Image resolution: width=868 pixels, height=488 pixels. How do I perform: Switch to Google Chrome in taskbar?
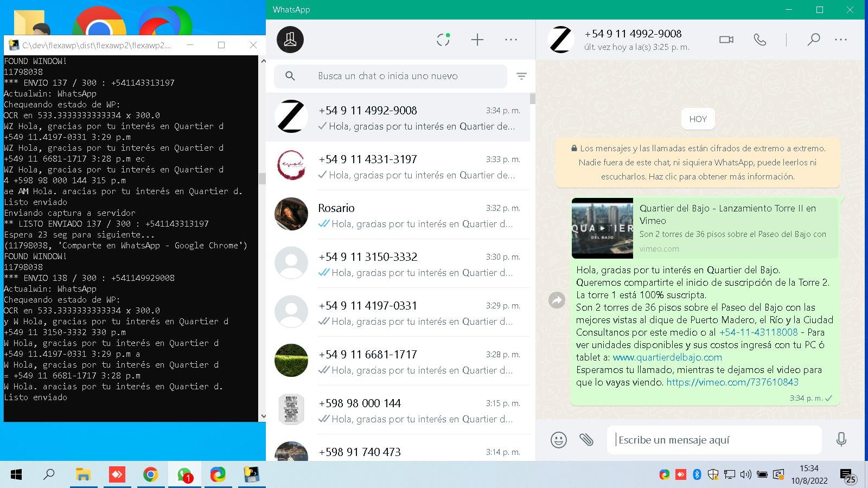pyautogui.click(x=150, y=475)
